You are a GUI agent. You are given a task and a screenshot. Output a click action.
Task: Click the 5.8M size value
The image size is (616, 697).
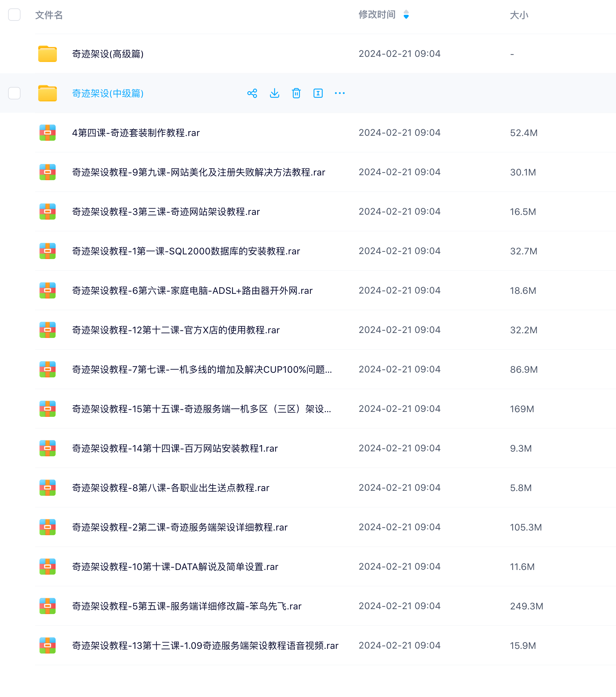(x=521, y=488)
